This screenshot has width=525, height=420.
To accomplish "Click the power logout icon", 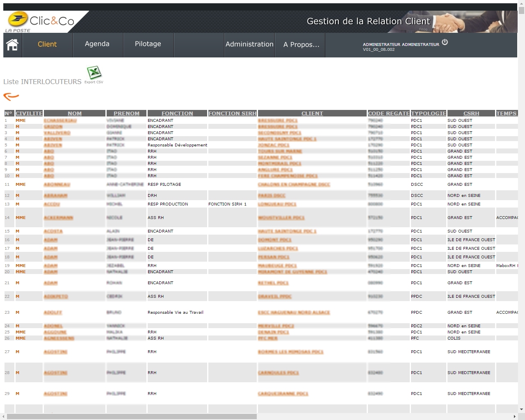I will (x=445, y=42).
